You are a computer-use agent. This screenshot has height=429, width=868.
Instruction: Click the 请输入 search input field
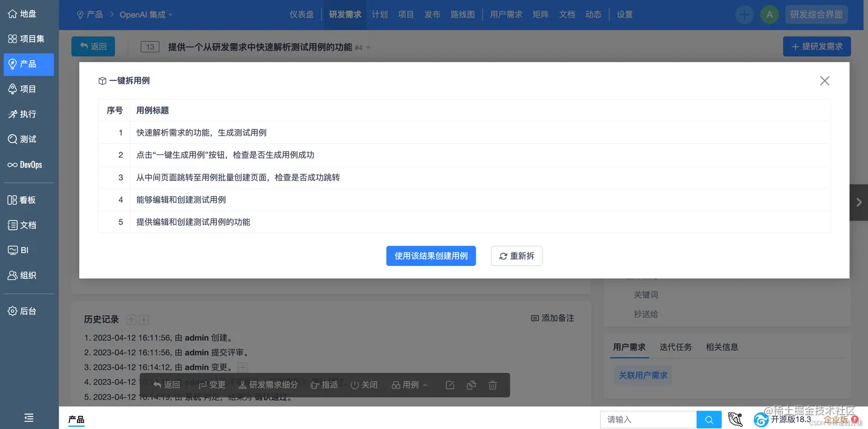[649, 419]
